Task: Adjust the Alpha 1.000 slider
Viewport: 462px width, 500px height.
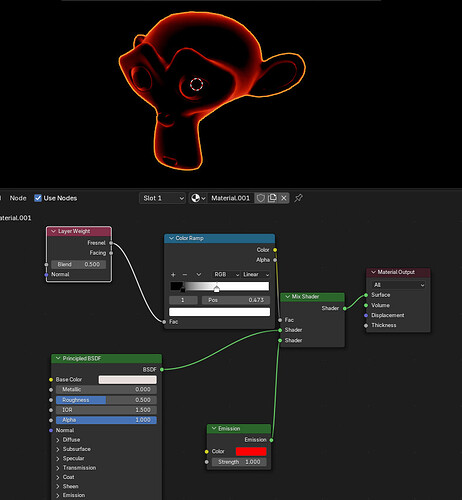Action: point(106,420)
